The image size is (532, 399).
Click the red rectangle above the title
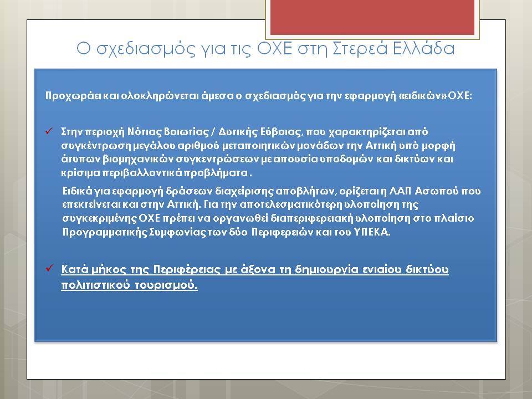click(x=372, y=17)
